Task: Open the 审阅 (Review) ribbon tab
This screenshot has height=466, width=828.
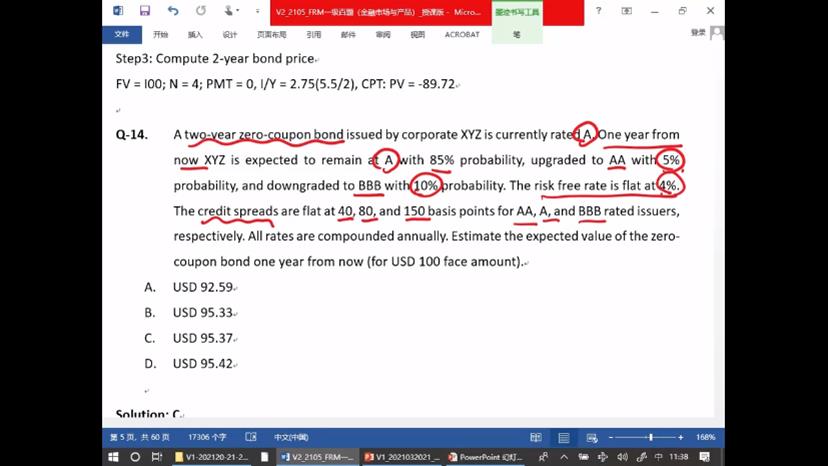Action: tap(383, 34)
